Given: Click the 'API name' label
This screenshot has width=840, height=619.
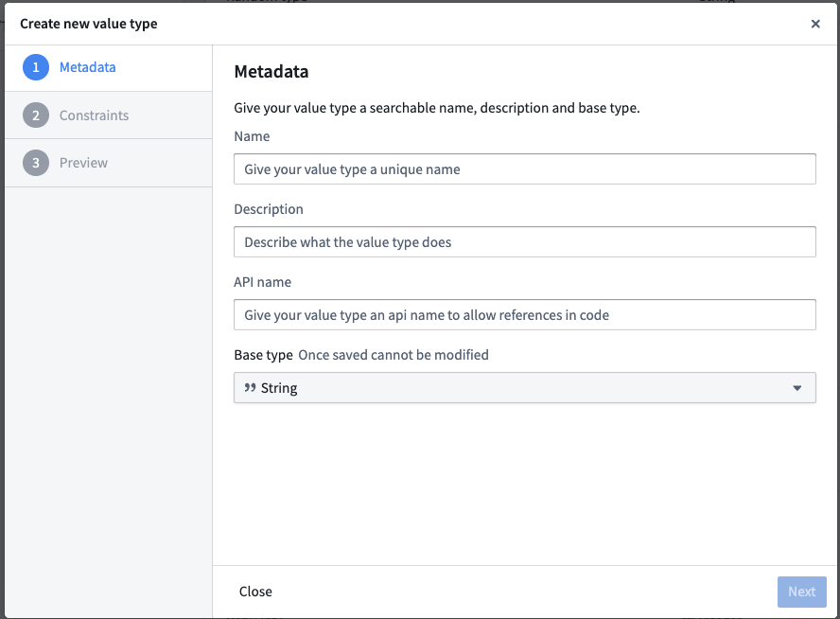Looking at the screenshot, I should click(263, 282).
